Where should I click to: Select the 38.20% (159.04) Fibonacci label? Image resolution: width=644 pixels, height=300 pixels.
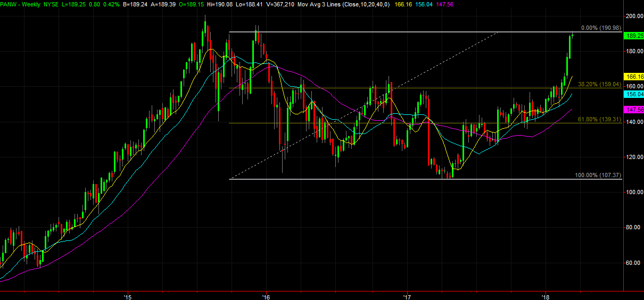(599, 84)
